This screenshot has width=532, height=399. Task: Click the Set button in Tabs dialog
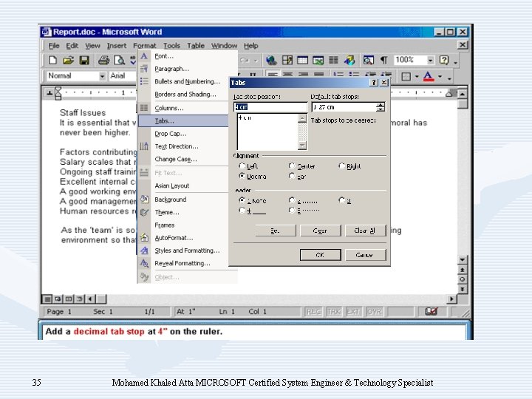[275, 231]
